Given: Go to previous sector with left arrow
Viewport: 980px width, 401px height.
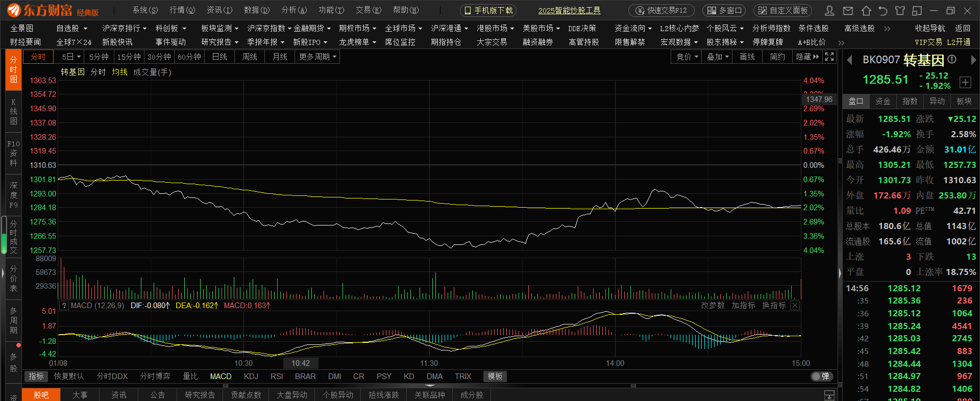Looking at the screenshot, I should (850, 60).
